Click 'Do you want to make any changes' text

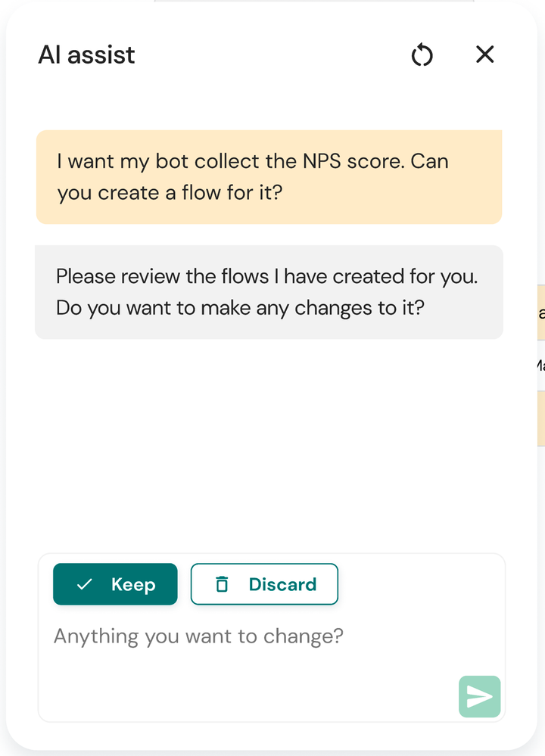coord(240,308)
